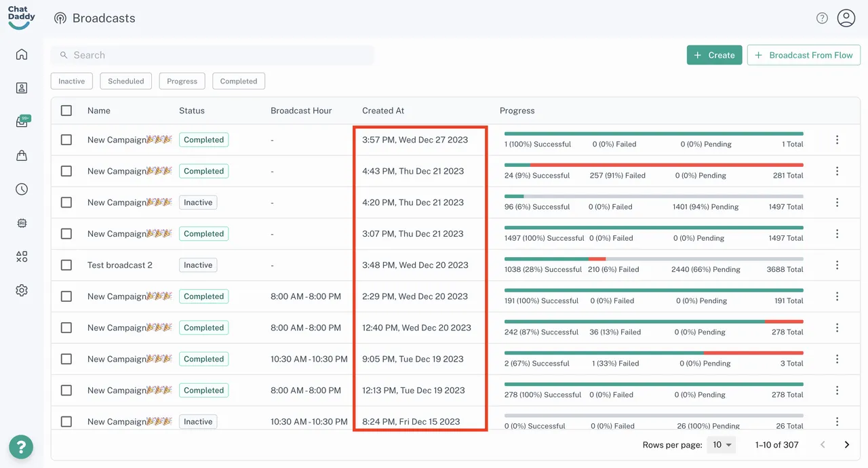868x468 pixels.
Task: Open the user profile avatar icon
Action: [846, 18]
